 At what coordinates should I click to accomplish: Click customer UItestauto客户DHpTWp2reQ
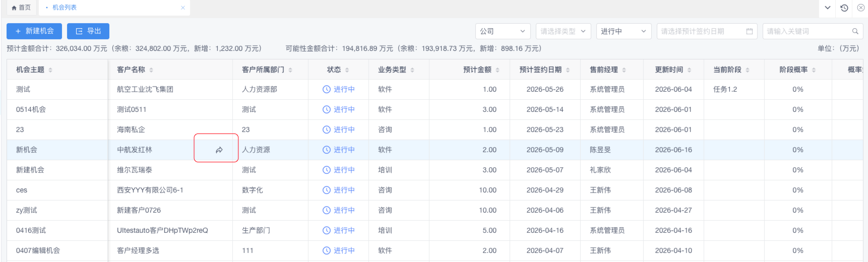click(x=162, y=230)
